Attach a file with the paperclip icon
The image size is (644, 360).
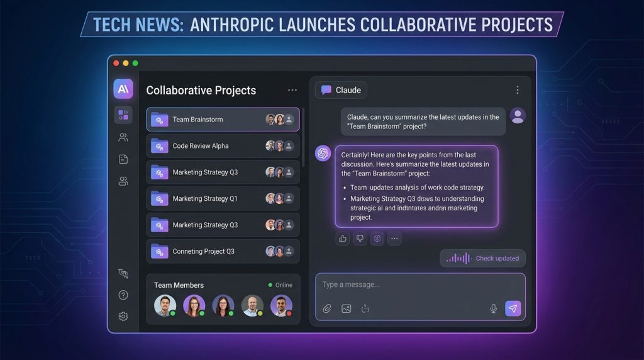click(327, 308)
